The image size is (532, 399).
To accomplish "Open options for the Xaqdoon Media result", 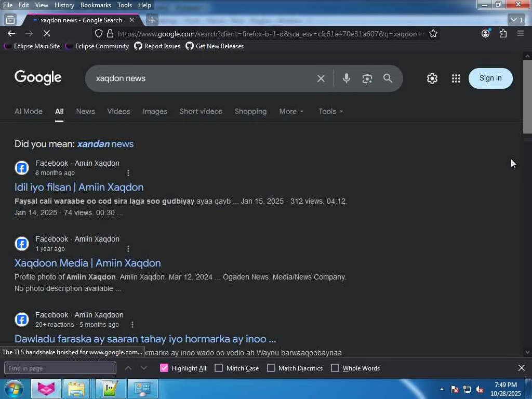I will pyautogui.click(x=128, y=249).
